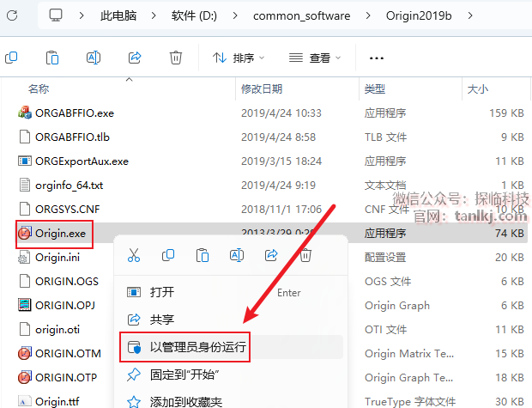Click the Copy icon in context menu
Screen dimensions: 532x408
pos(168,255)
